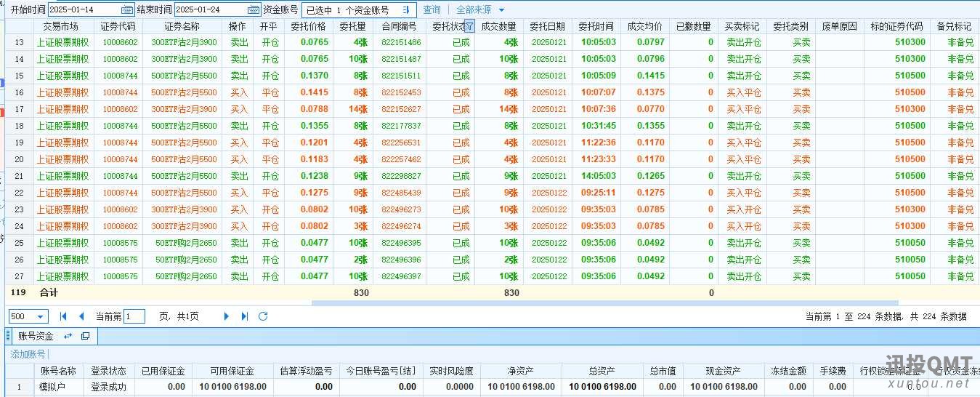The width and height of the screenshot is (980, 397).
Task: Jump to last page of results
Action: (x=245, y=316)
